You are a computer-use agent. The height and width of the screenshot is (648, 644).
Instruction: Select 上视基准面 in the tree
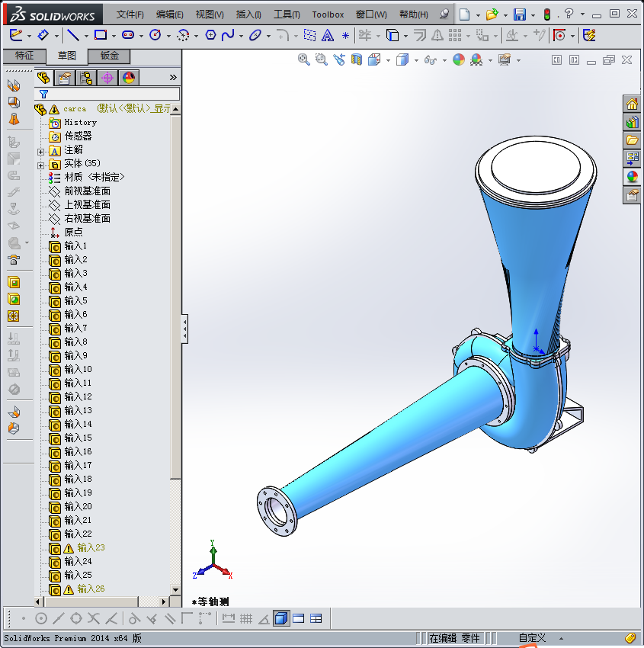[87, 204]
